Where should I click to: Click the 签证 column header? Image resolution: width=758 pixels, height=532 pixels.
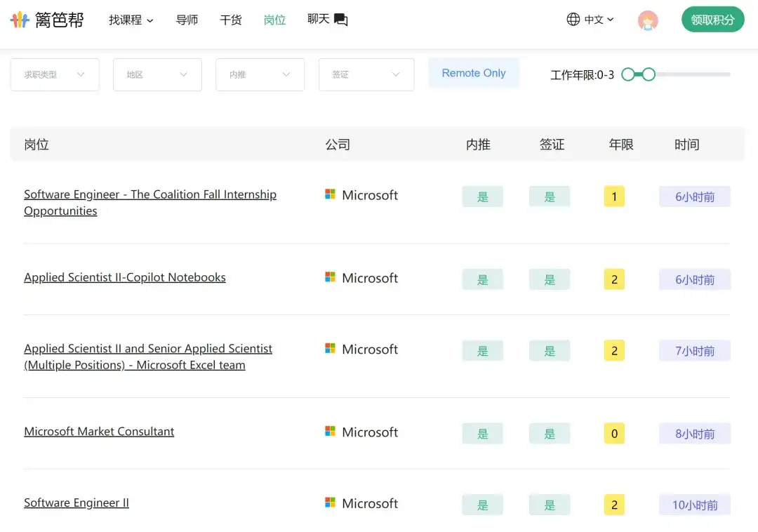tap(552, 145)
